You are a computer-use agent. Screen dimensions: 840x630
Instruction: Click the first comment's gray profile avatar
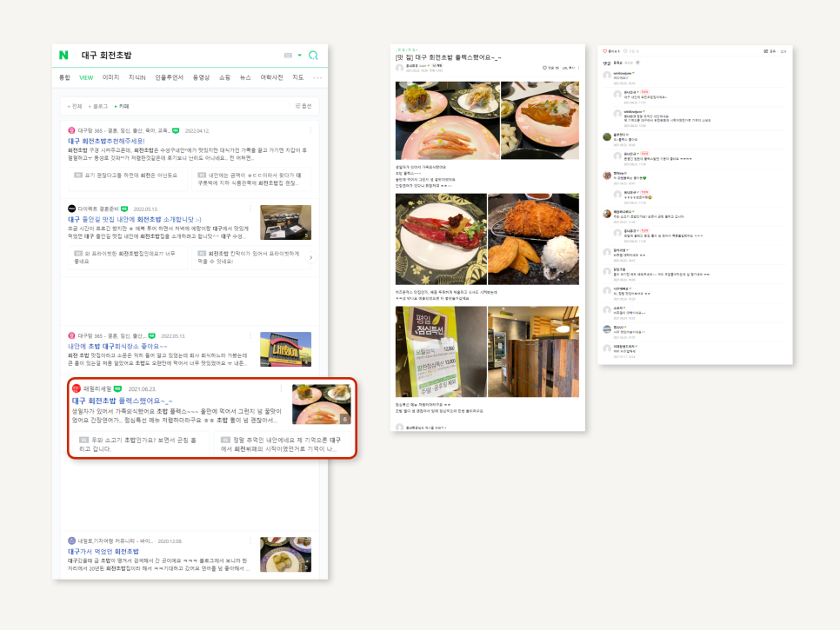(x=607, y=76)
